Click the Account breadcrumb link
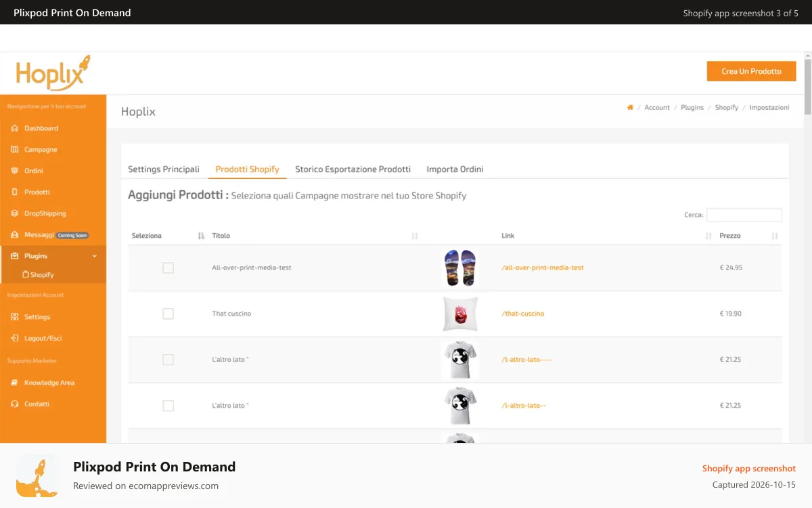 [657, 108]
